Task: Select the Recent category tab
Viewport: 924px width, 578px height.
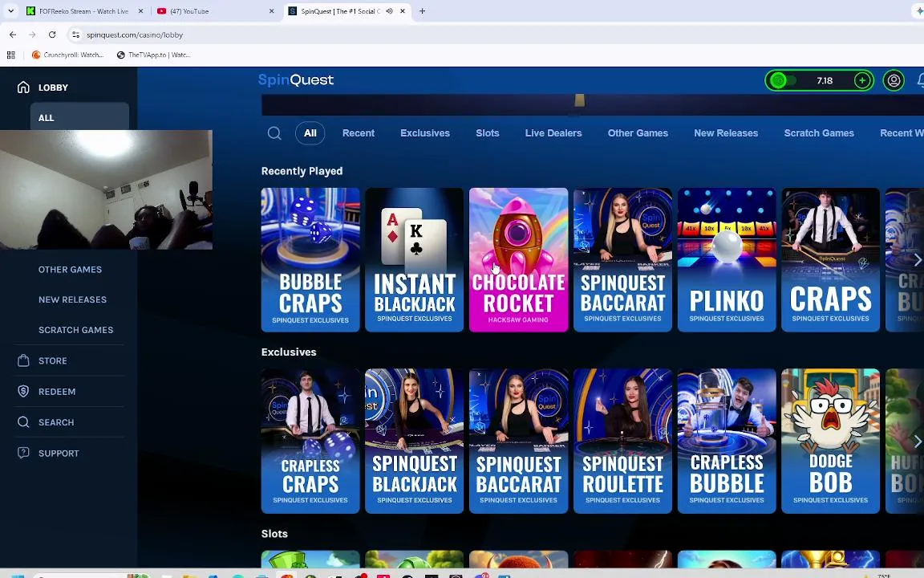Action: [359, 133]
